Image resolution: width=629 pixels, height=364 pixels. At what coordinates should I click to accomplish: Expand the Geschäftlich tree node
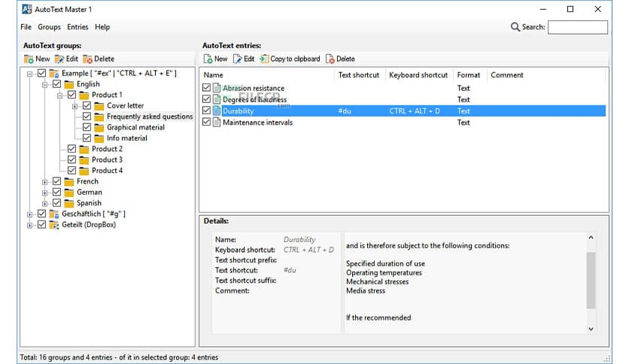point(29,214)
